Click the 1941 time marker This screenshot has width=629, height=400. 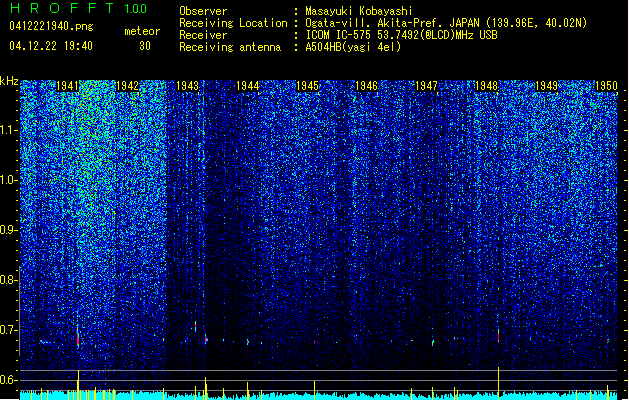(x=67, y=86)
